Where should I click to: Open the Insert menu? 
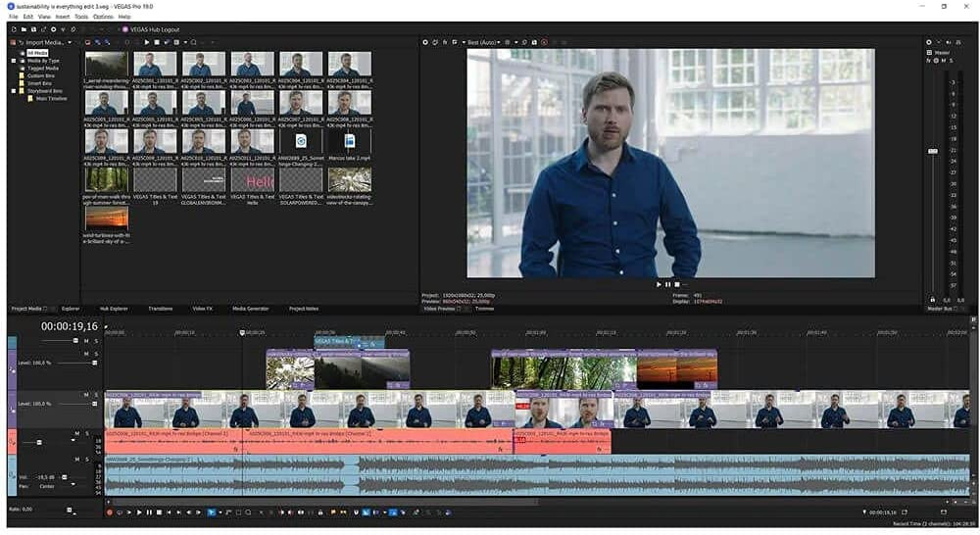click(63, 17)
